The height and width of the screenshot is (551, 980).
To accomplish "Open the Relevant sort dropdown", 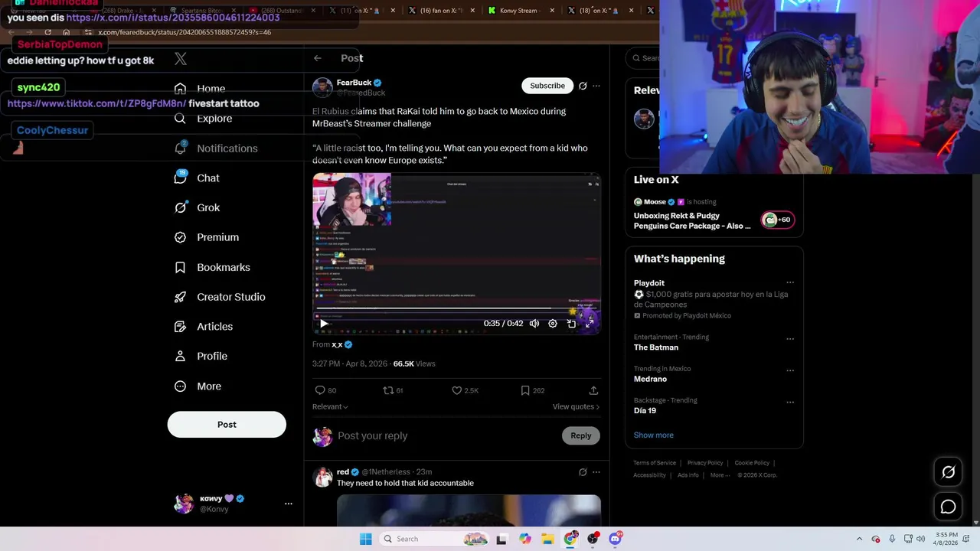I will [x=330, y=407].
